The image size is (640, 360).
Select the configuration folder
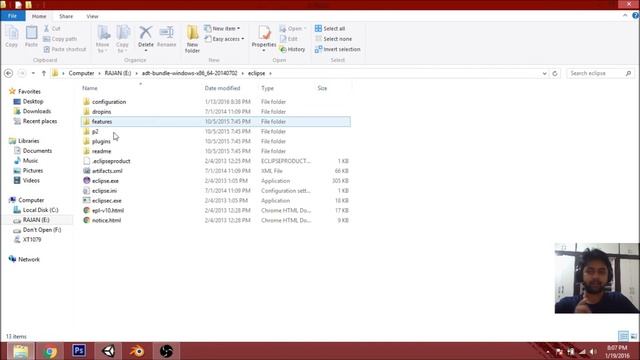(216, 102)
